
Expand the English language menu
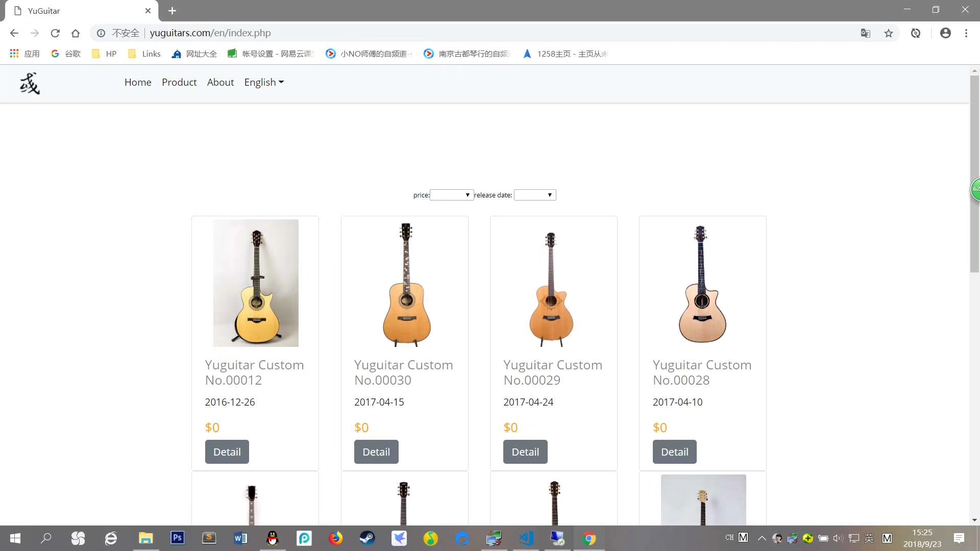tap(264, 83)
